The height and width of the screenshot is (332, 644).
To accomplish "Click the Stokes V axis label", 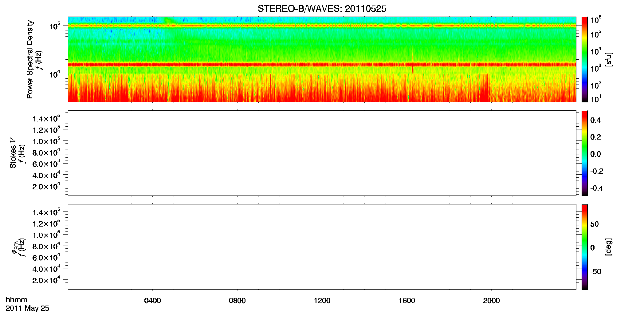I will pyautogui.click(x=13, y=153).
